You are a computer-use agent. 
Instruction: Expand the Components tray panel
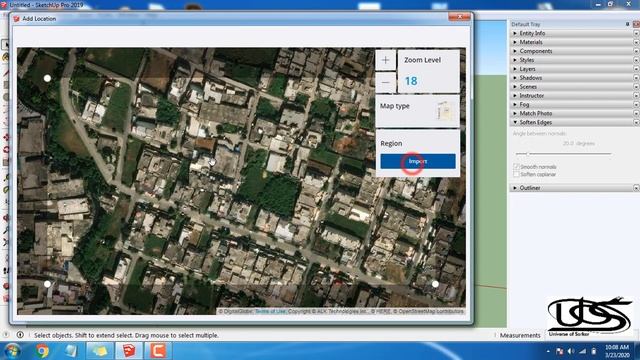571,51
